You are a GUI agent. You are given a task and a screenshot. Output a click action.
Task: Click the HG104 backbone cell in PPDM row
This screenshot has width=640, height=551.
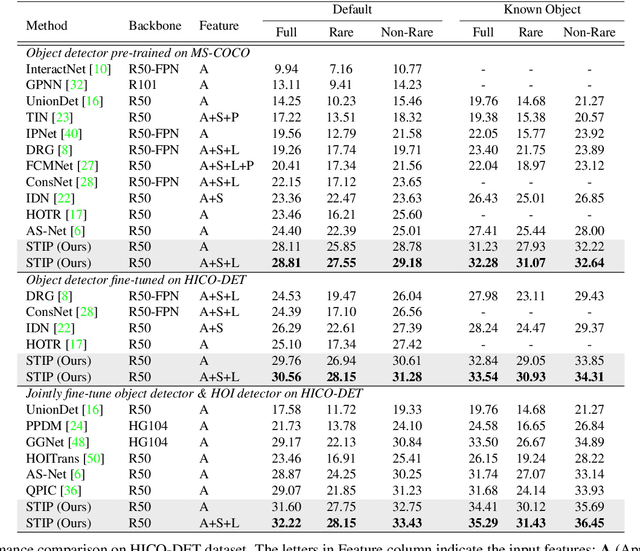tap(148, 426)
